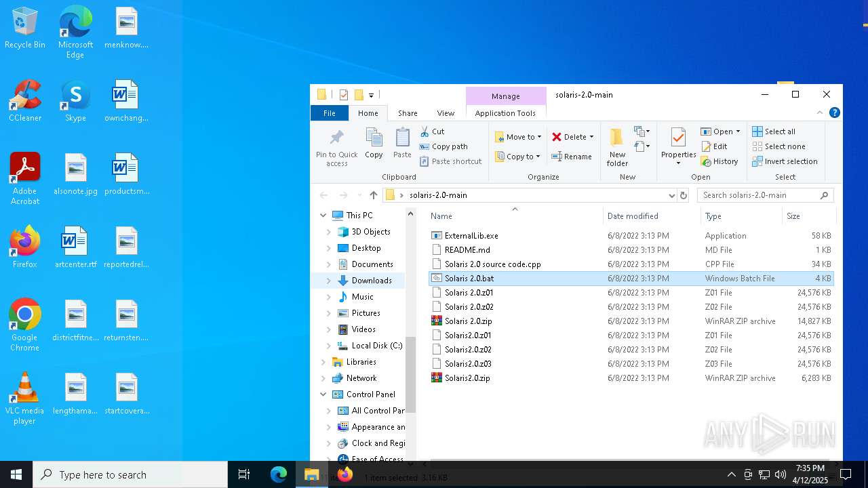Open the Copy to dropdown
The width and height of the screenshot is (868, 488).
pyautogui.click(x=517, y=157)
